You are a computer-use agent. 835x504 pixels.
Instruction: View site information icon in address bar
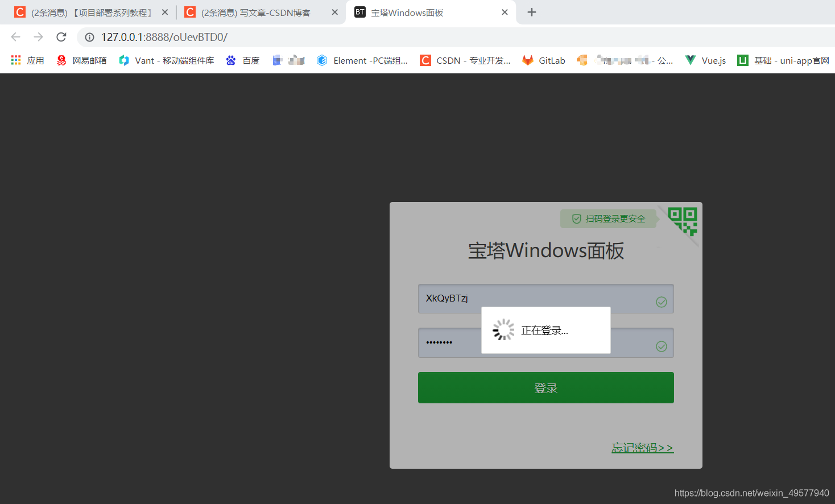(x=89, y=38)
